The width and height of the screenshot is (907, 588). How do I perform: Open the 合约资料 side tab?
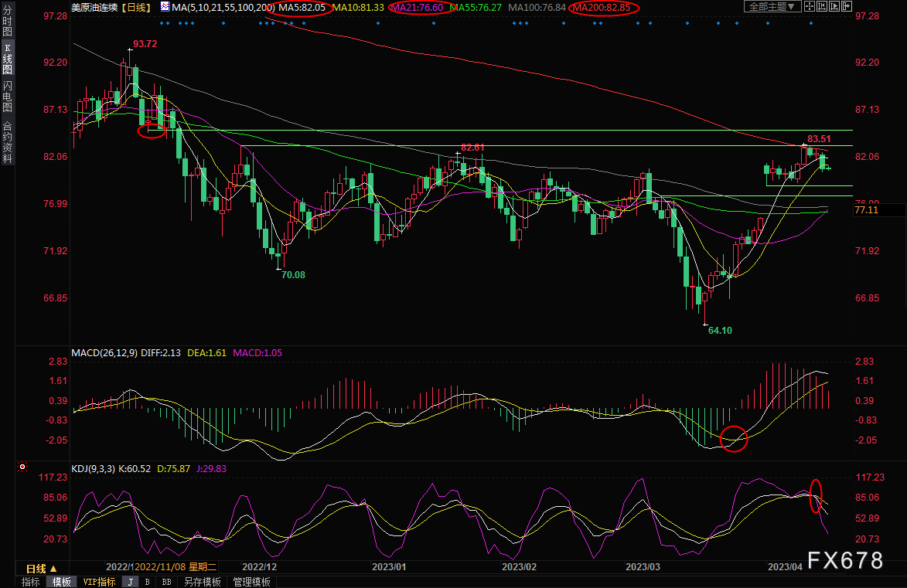coord(7,141)
